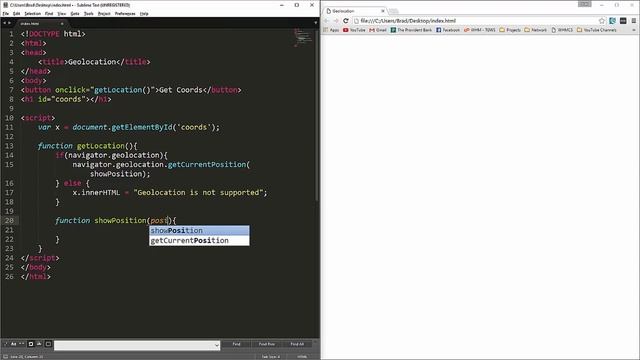Close the index.html editor tab
The width and height of the screenshot is (640, 360).
(62, 24)
